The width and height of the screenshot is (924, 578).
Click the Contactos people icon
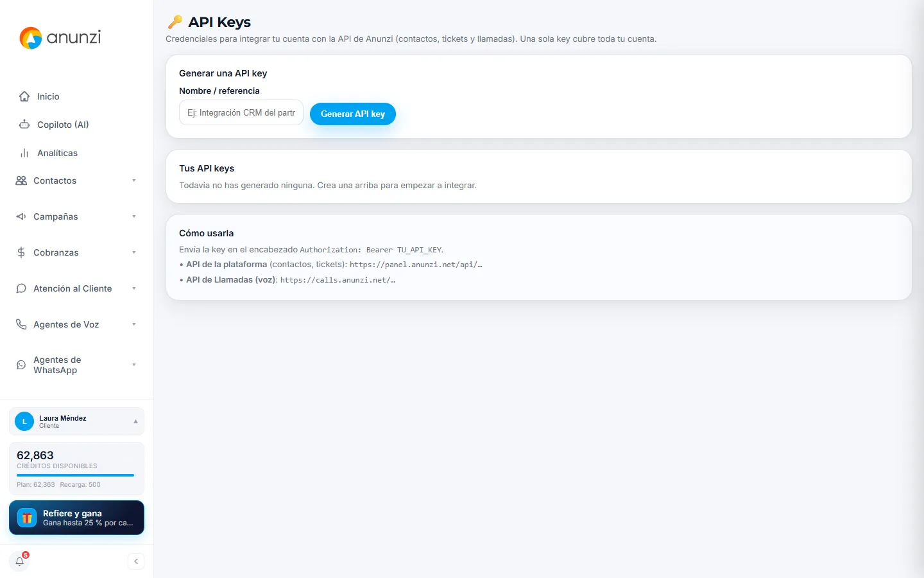[x=21, y=180]
